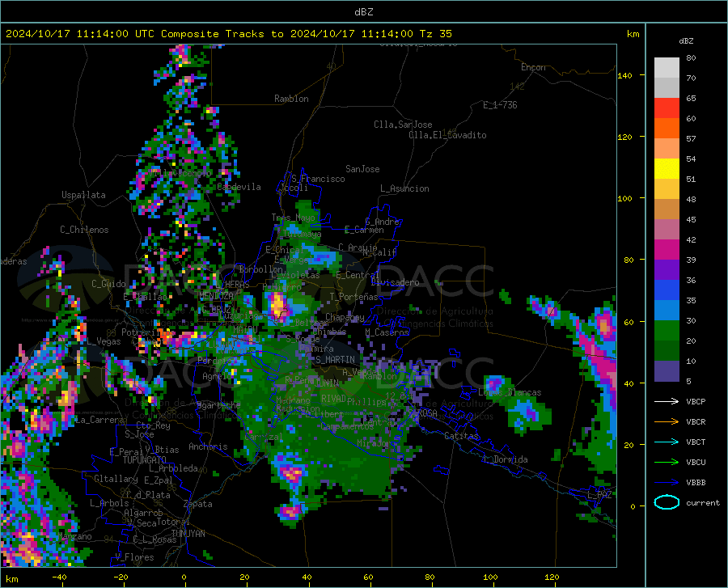
Task: Click the S_Francisco label
Action: pos(318,179)
